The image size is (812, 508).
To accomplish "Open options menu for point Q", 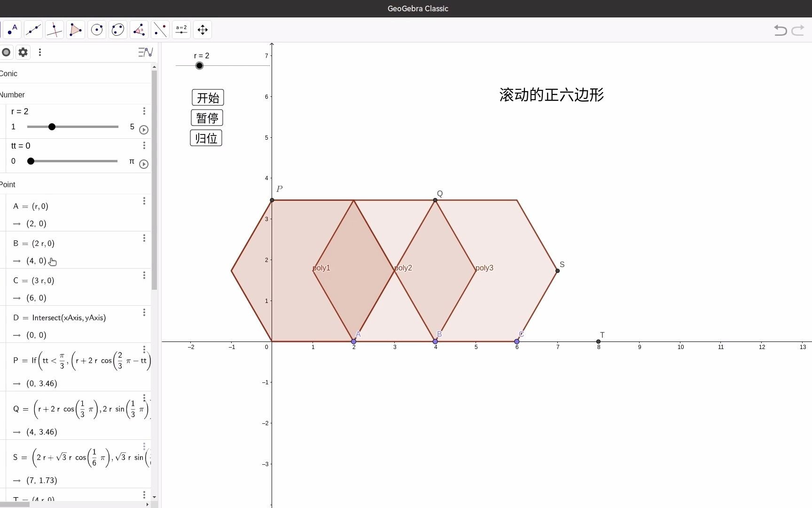I will pyautogui.click(x=144, y=398).
